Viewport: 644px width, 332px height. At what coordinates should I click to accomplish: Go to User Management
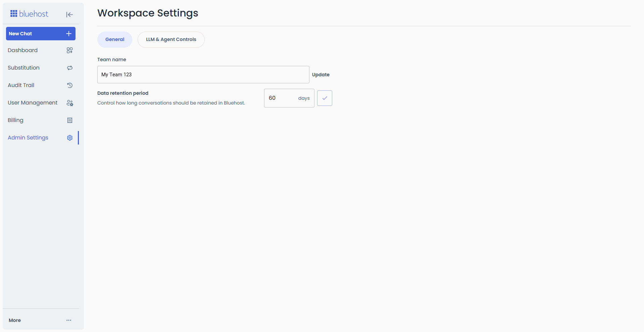[x=41, y=103]
